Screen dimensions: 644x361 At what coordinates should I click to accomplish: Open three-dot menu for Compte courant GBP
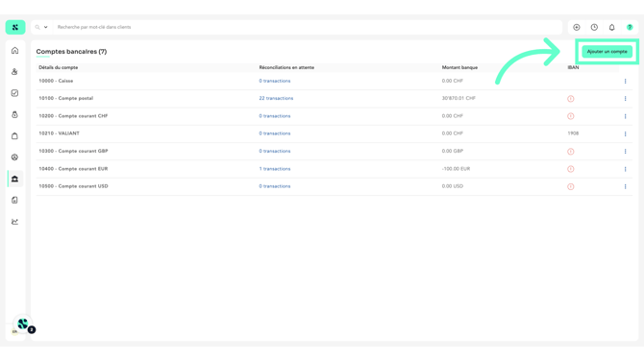[625, 152]
